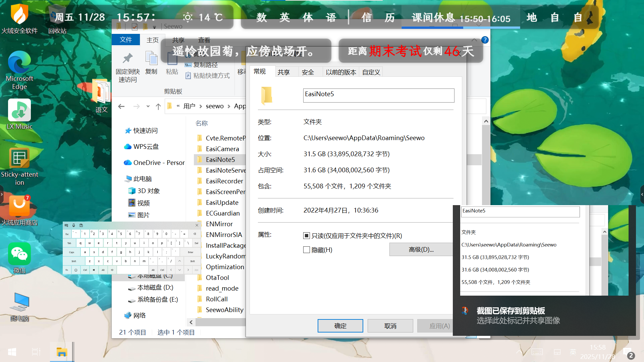Toggle the Read-only attribute checkbox
This screenshot has width=644, height=362.
(x=306, y=236)
